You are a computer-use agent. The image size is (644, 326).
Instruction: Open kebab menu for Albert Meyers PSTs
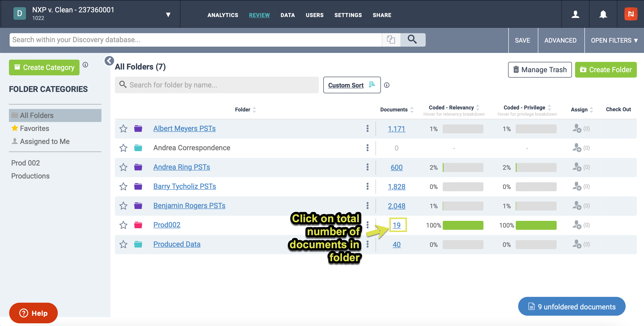pos(367,128)
